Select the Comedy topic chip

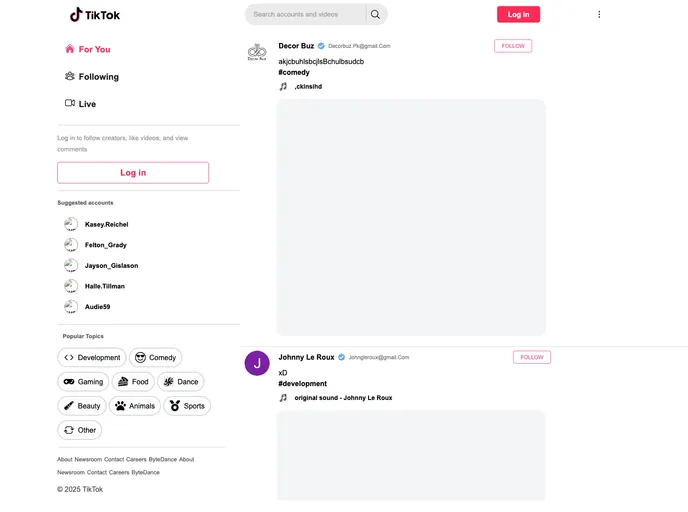155,358
